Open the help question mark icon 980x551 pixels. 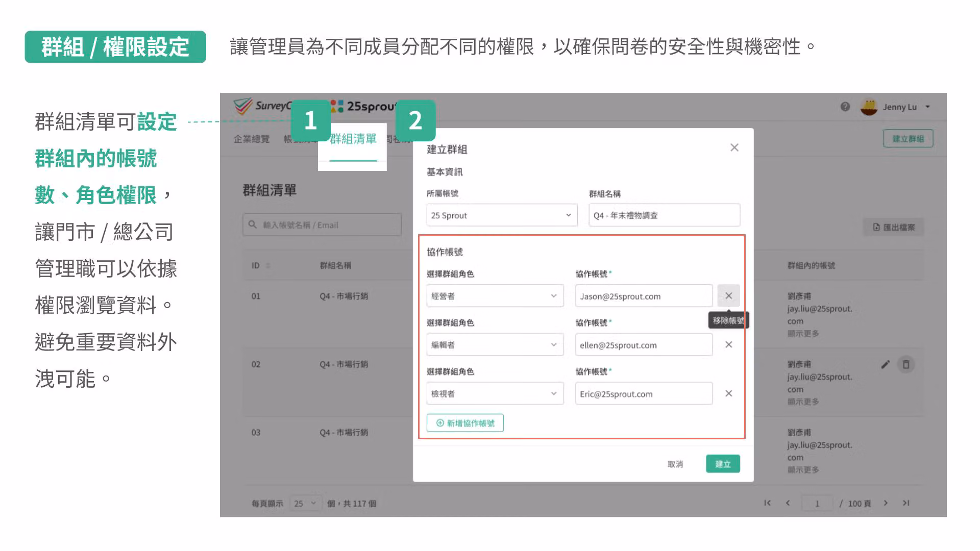[x=845, y=107]
